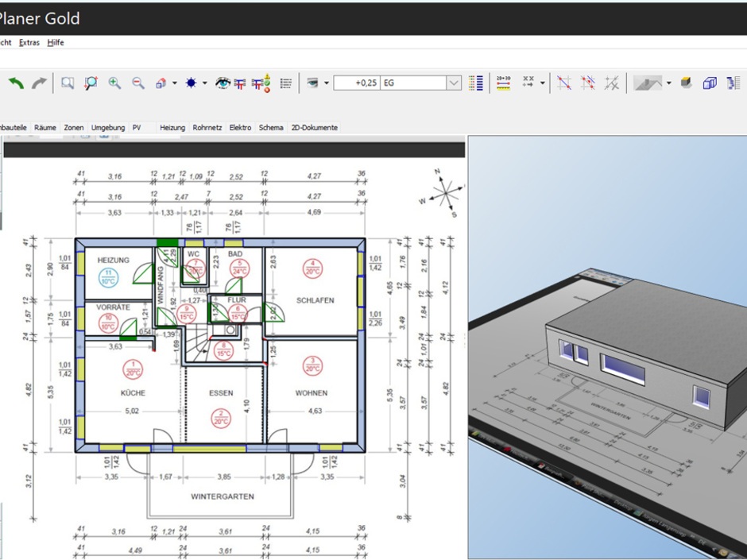The image size is (747, 560).
Task: Click the colored layer list icon beside EG
Action: point(476,83)
